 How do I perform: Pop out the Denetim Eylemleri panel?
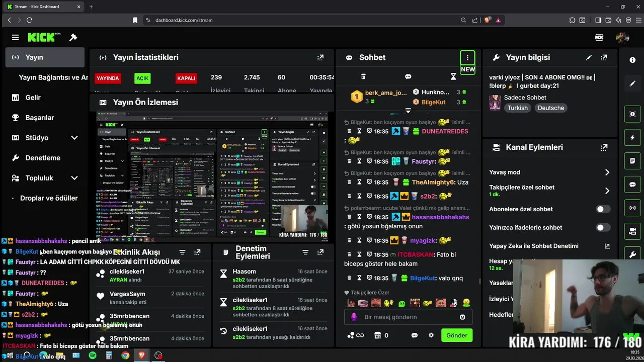(x=320, y=252)
